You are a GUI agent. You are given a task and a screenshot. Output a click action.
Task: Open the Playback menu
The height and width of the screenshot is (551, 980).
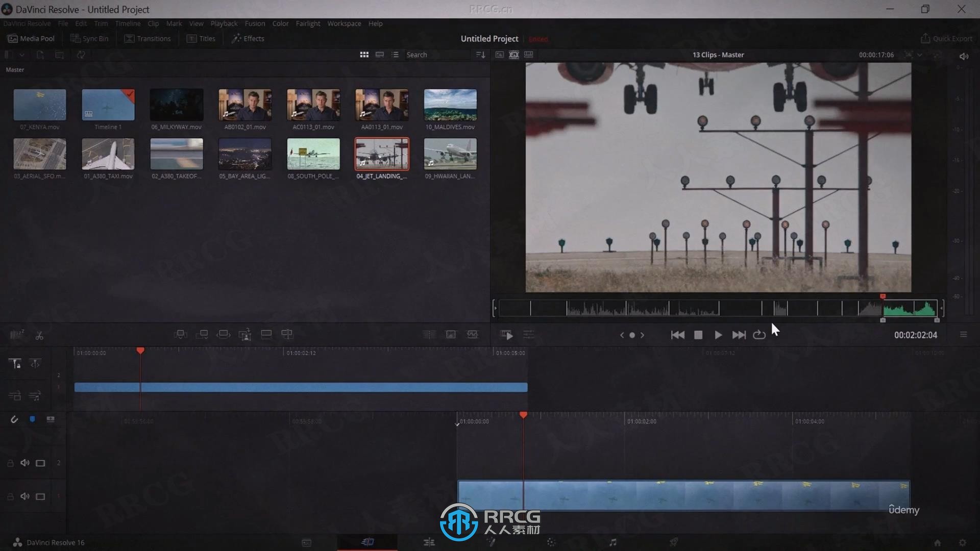click(224, 23)
